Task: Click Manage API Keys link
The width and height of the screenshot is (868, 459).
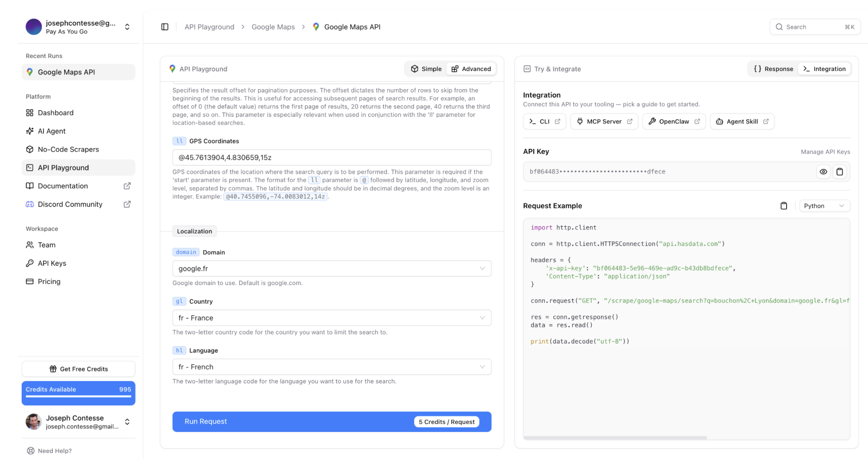Action: click(x=825, y=152)
